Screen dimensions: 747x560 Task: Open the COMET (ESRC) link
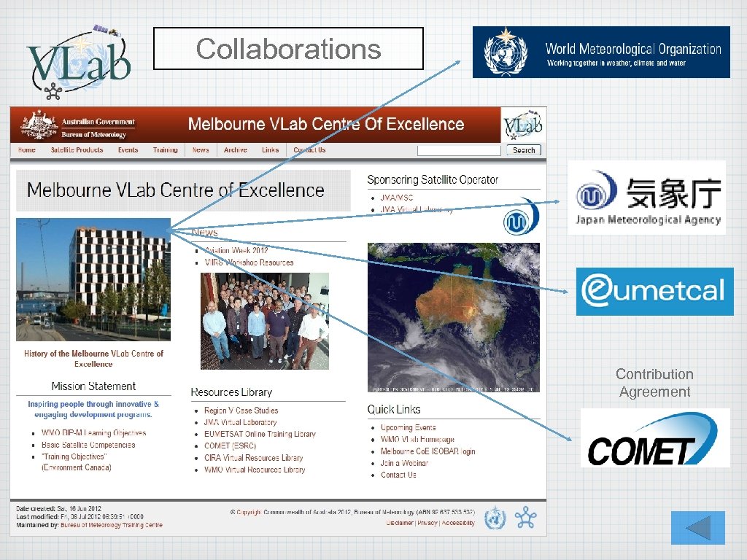point(230,446)
